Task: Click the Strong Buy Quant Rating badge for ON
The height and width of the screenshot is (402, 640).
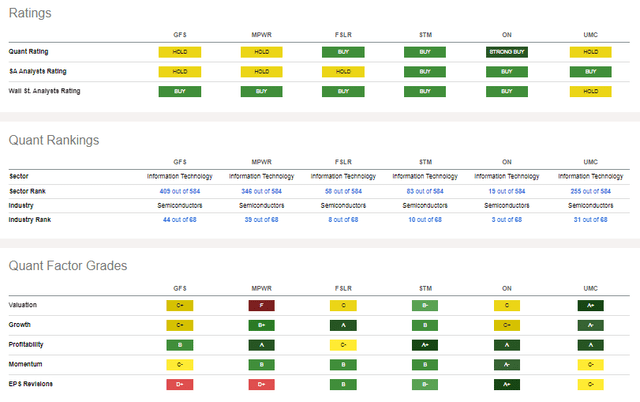Action: pyautogui.click(x=507, y=52)
